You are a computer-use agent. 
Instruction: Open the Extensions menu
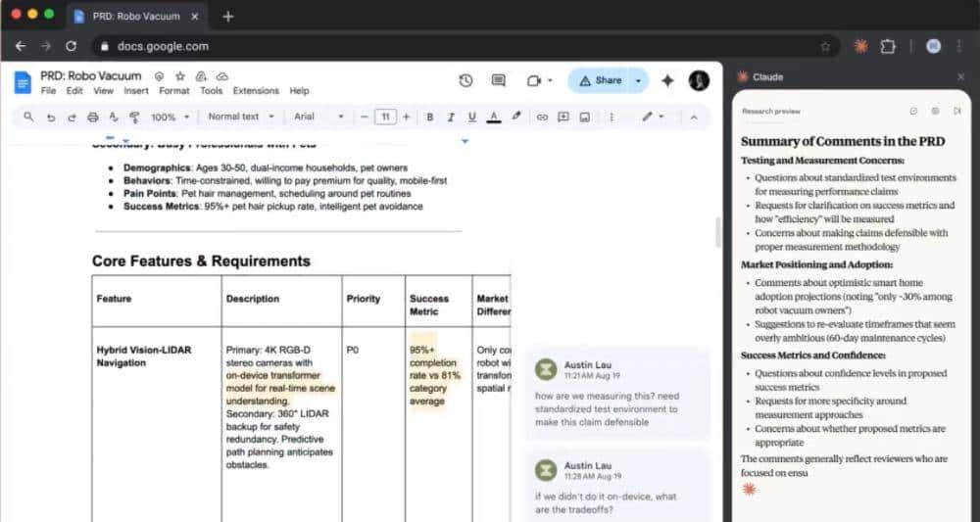[x=255, y=91]
